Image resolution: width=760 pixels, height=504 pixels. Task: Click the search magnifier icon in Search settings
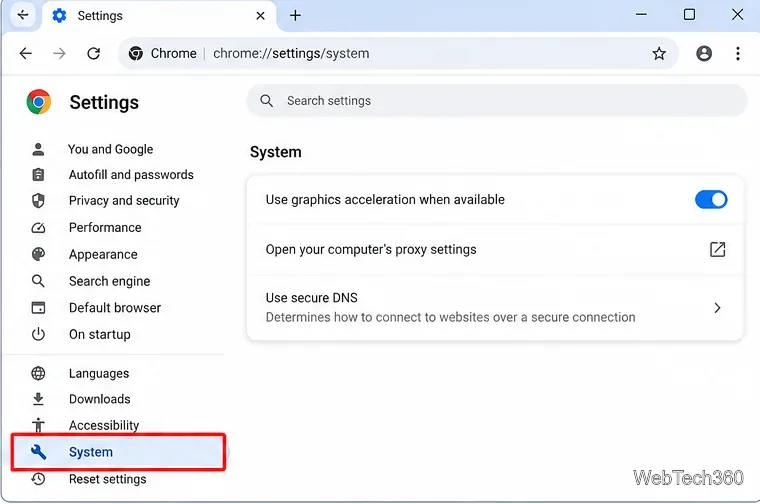pos(266,101)
